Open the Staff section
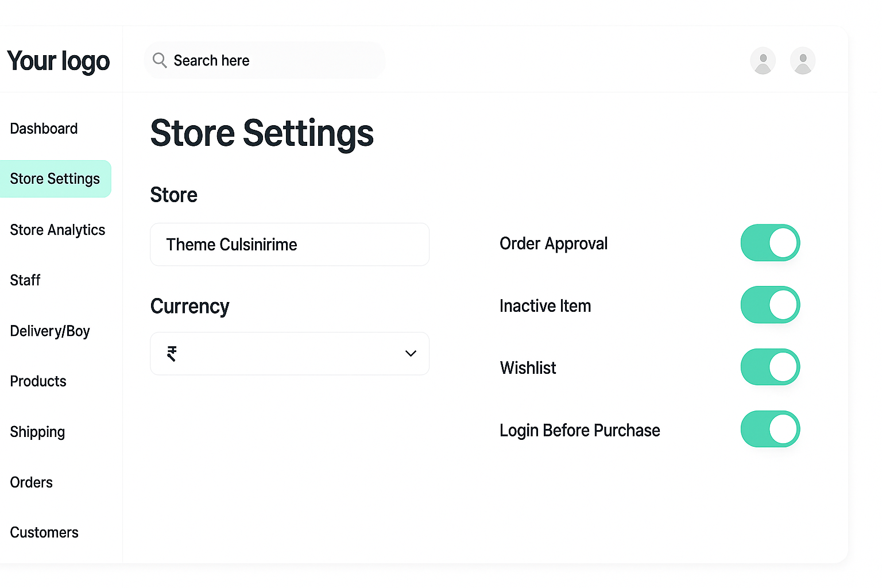Image resolution: width=882 pixels, height=588 pixels. 25,280
